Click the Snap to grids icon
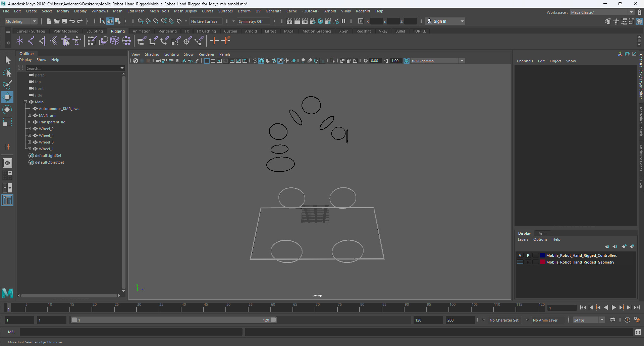The image size is (644, 346). [141, 21]
